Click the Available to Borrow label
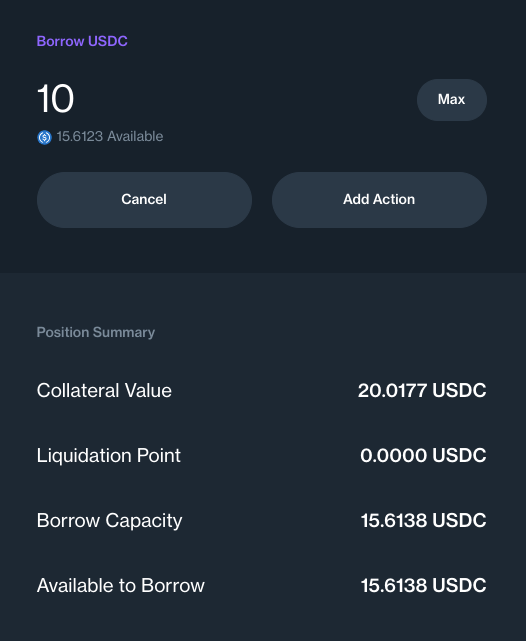This screenshot has width=526, height=641. (x=121, y=585)
